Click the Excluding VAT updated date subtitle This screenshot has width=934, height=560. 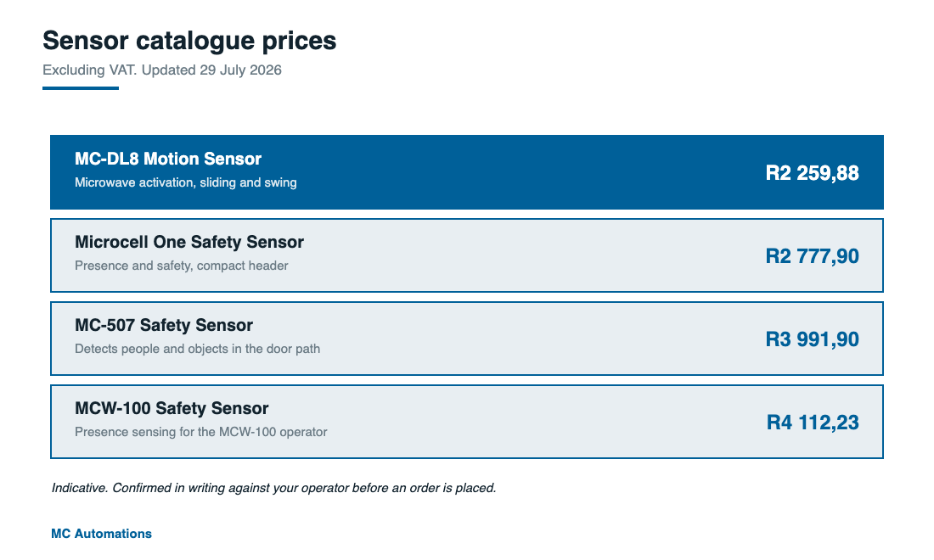pyautogui.click(x=162, y=70)
